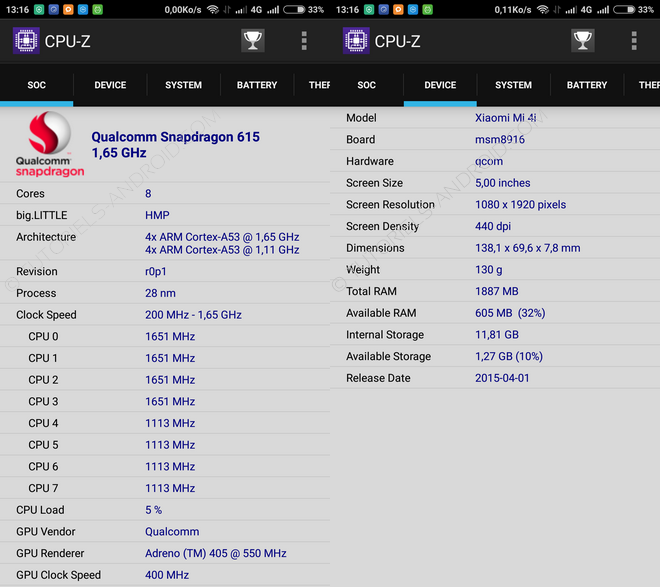Select SOC tab in left screen
660x587 pixels.
click(37, 85)
